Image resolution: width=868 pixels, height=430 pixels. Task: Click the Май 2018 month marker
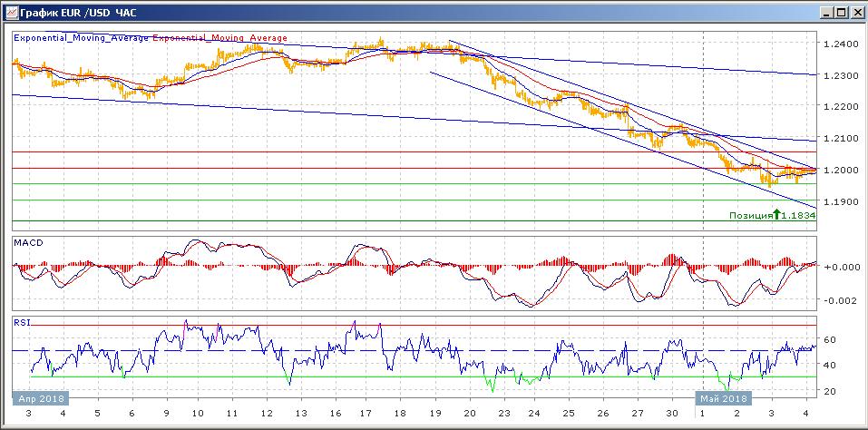click(x=723, y=397)
